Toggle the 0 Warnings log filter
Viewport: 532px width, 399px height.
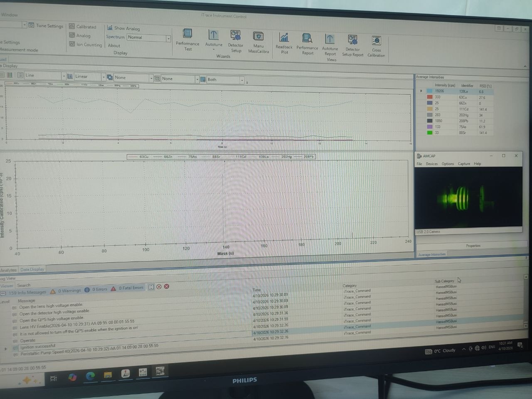click(x=66, y=291)
